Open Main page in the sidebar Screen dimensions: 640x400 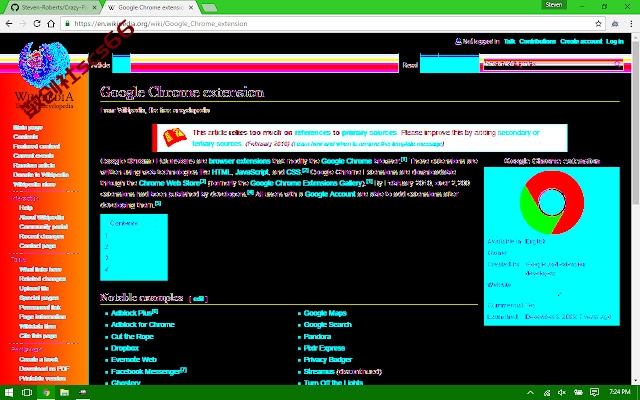[28, 127]
